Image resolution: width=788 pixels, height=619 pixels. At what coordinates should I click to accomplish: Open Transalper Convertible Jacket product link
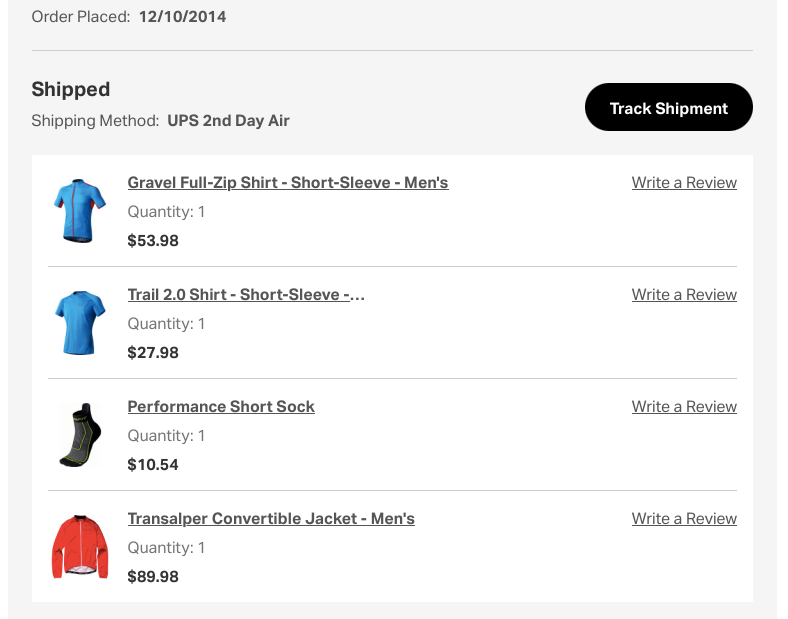(271, 519)
